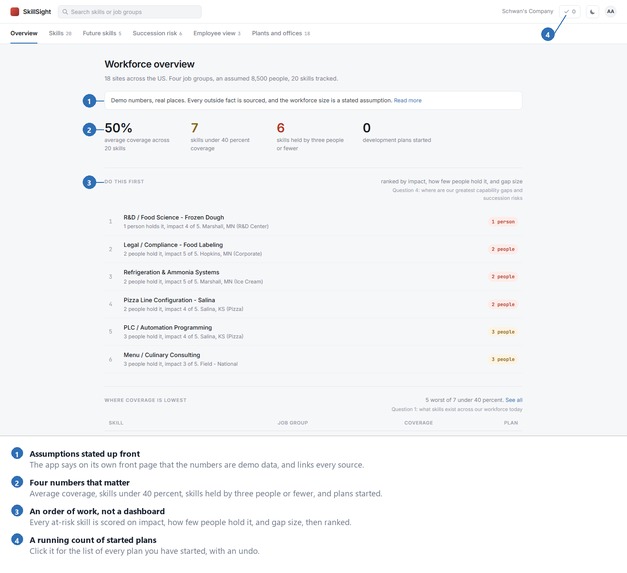Click the 2 people badge for Food Labeling
Screen dimensions: 627x573
503,249
